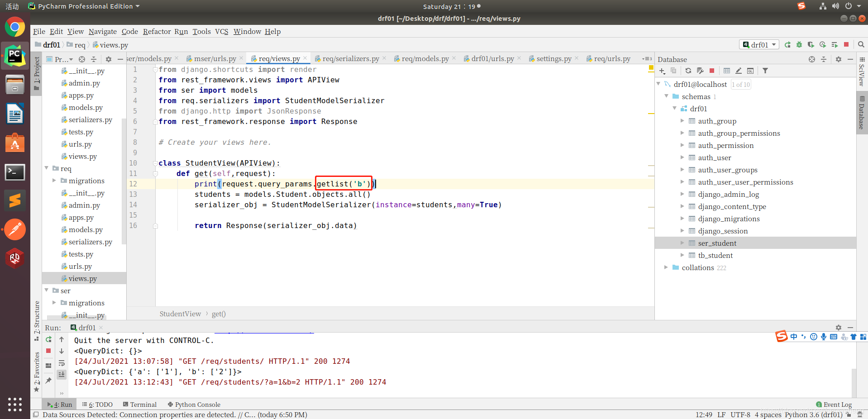868x419 pixels.
Task: Click the edit source pencil icon
Action: click(x=739, y=71)
